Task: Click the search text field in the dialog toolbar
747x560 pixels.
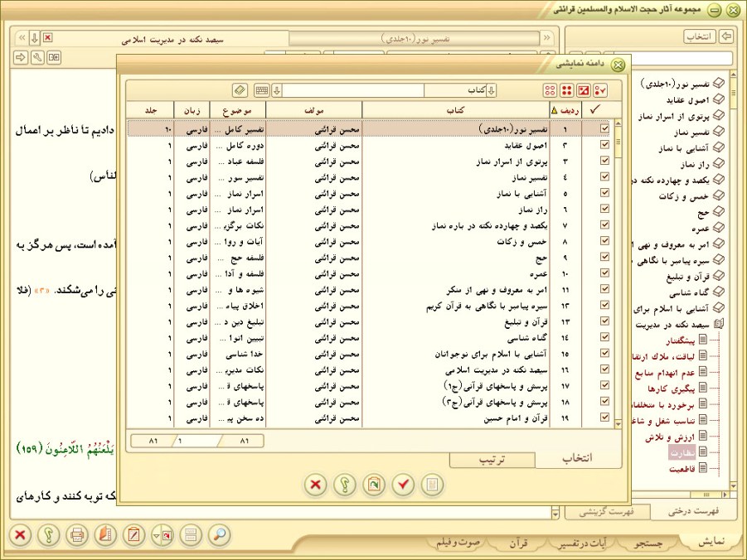Action: point(353,90)
